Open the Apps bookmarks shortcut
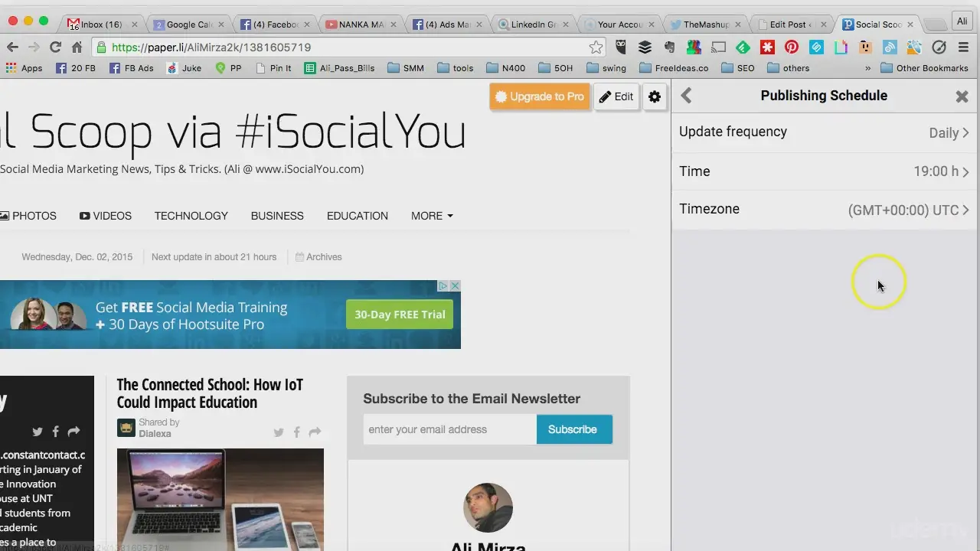 (24, 68)
